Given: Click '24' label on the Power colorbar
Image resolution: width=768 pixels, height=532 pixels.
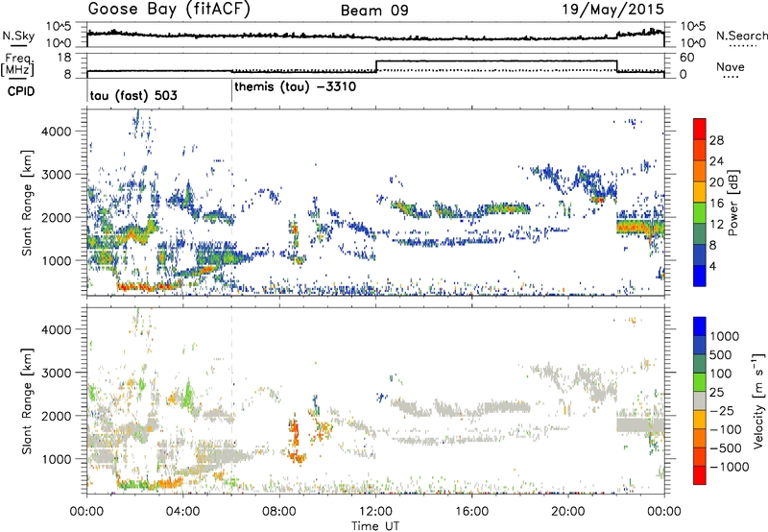Looking at the screenshot, I should click(x=716, y=161).
